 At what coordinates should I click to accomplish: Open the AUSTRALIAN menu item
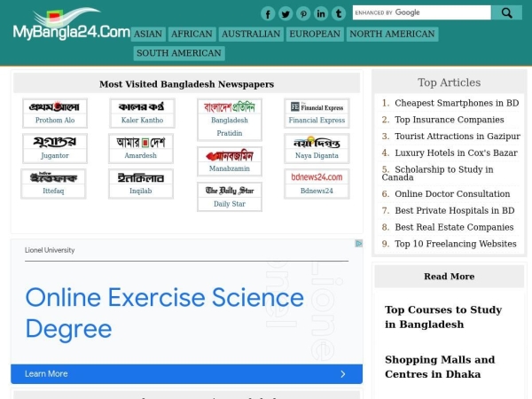pos(251,34)
